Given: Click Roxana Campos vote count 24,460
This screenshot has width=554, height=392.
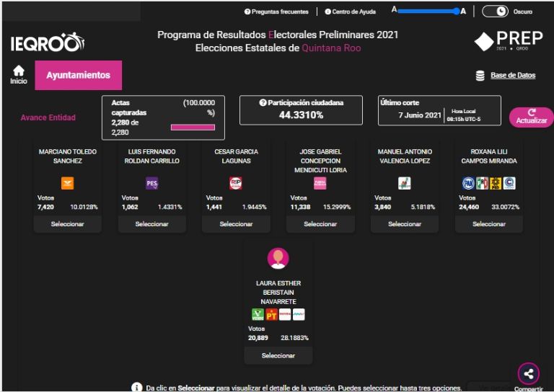Looking at the screenshot, I should tap(469, 207).
